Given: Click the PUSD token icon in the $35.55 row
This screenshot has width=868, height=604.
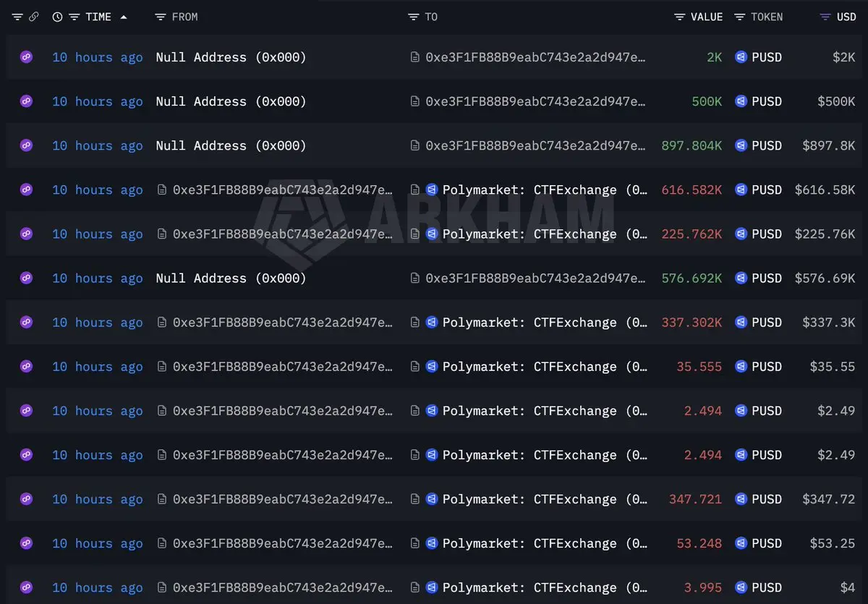Looking at the screenshot, I should pyautogui.click(x=741, y=366).
